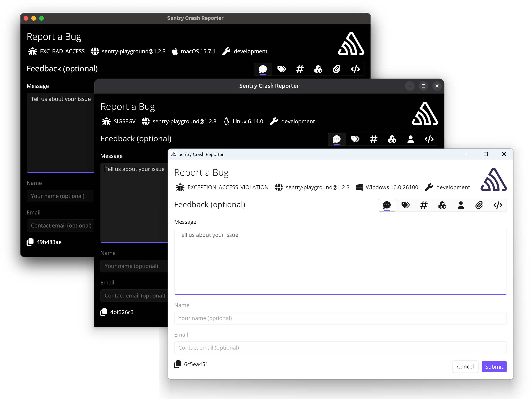Select the code </> icon in the macOS toolbar
The image size is (532, 399).
[355, 69]
